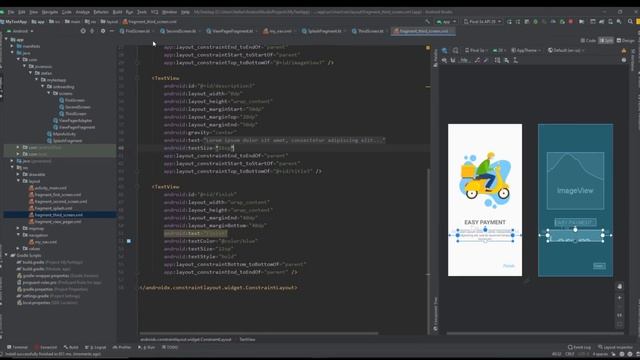Screen dimensions: 640x360
Task: Open MainActivity in project tree
Action: pos(61,134)
